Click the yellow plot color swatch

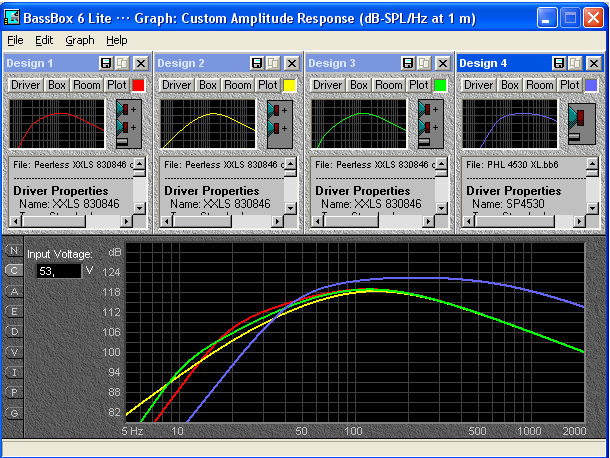(x=289, y=85)
